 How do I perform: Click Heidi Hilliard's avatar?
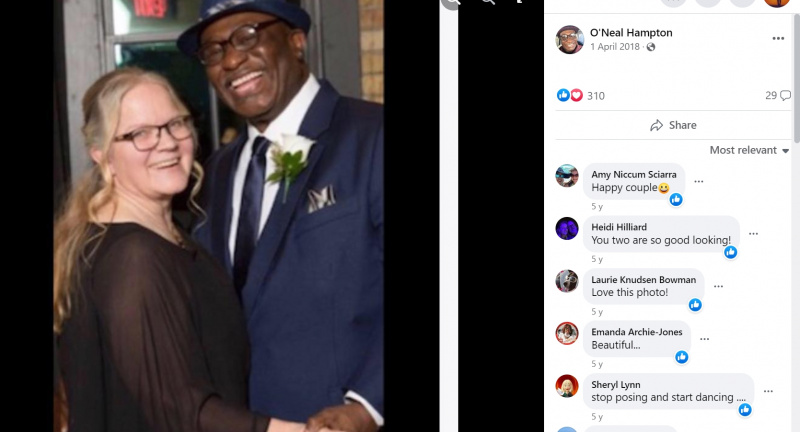[x=567, y=228]
